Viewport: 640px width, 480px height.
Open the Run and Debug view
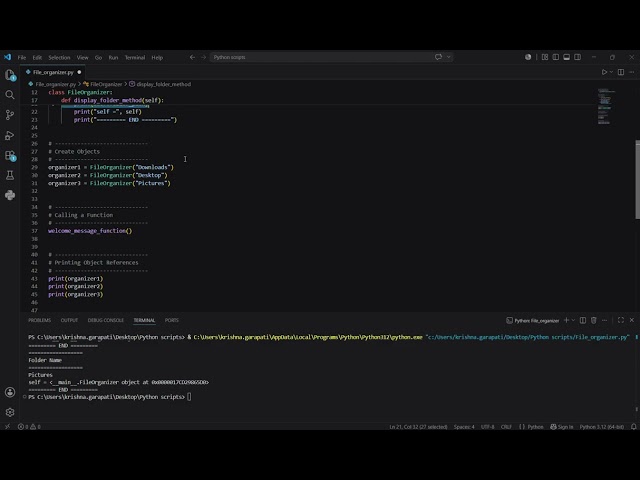tap(10, 135)
